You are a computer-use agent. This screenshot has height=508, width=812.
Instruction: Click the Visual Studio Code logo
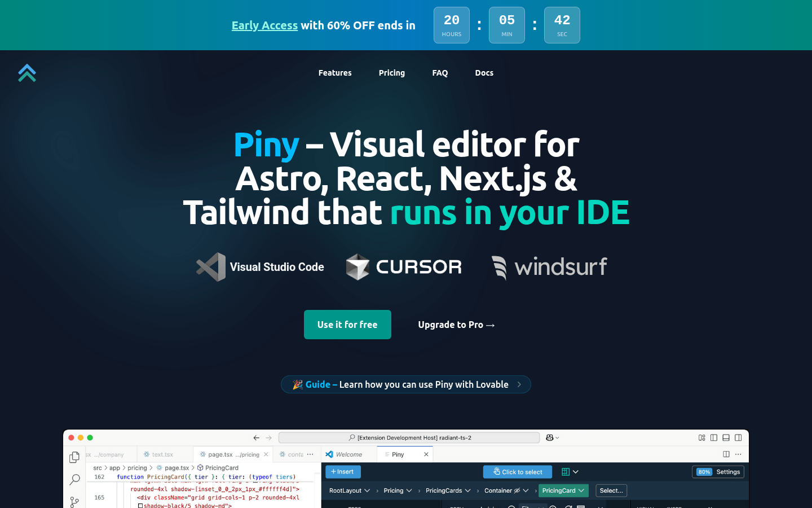260,267
